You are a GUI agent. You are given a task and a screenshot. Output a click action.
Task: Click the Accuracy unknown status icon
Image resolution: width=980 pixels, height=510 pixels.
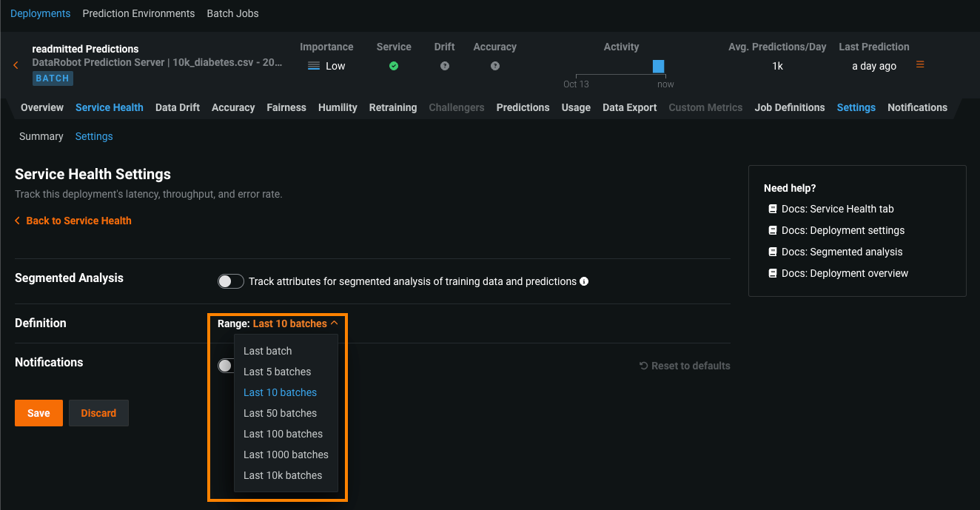(x=494, y=66)
